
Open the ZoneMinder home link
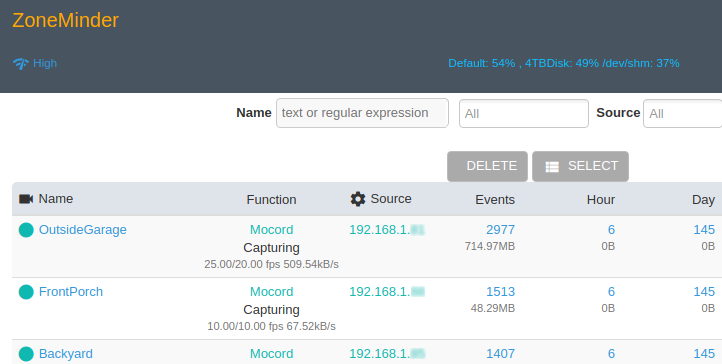[x=65, y=20]
